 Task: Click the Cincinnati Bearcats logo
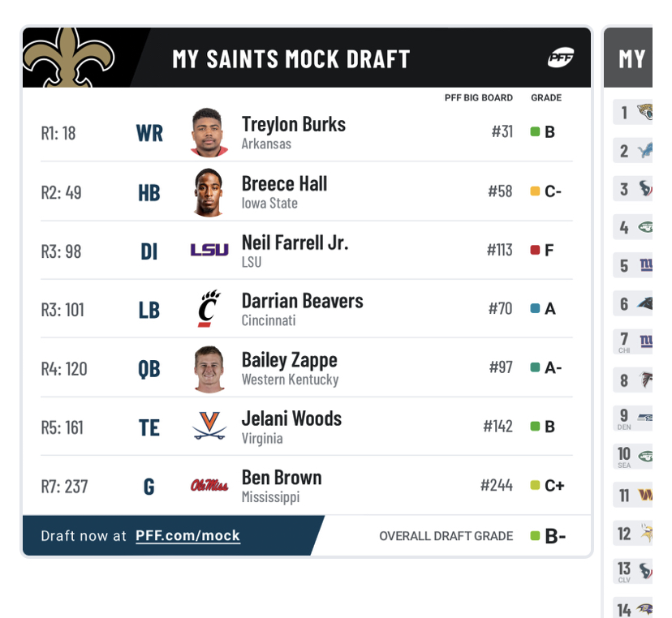click(x=209, y=308)
